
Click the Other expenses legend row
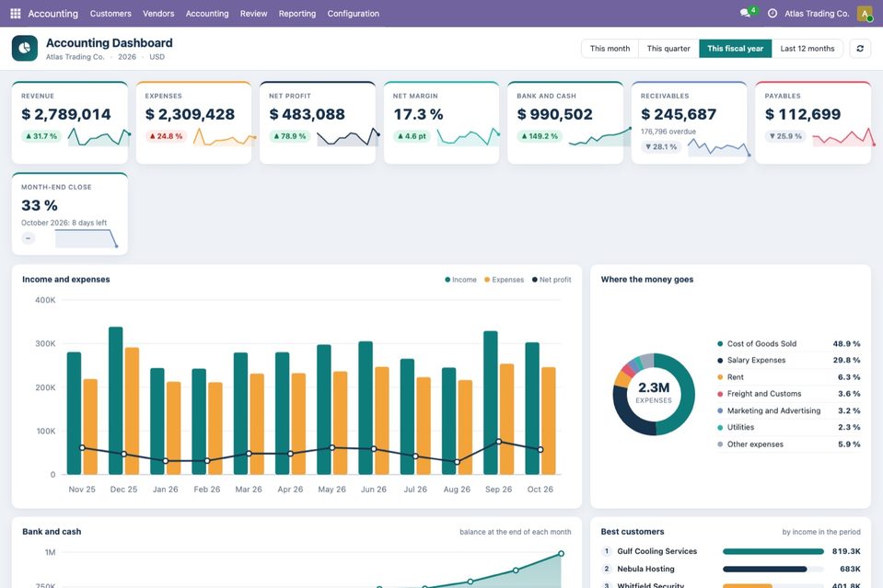click(788, 444)
